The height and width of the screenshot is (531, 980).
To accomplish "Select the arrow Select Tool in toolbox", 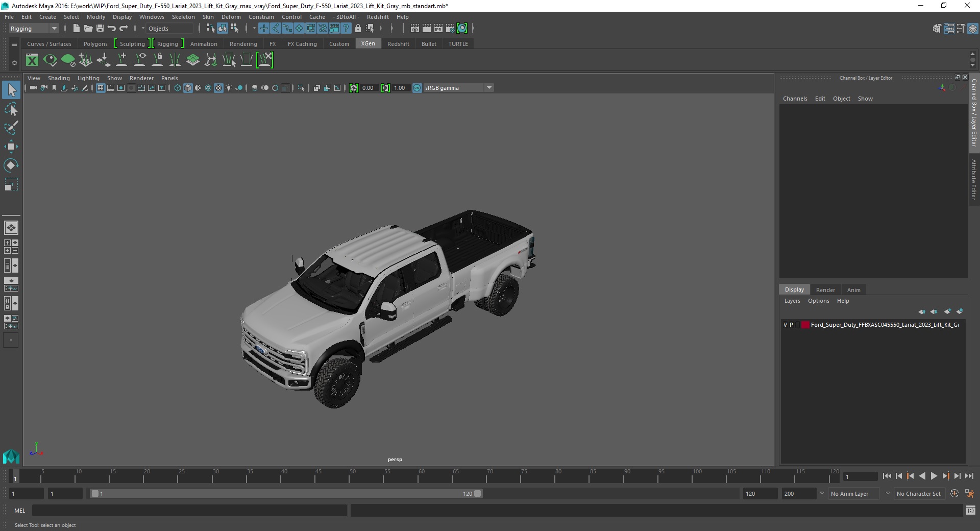I will 11,90.
